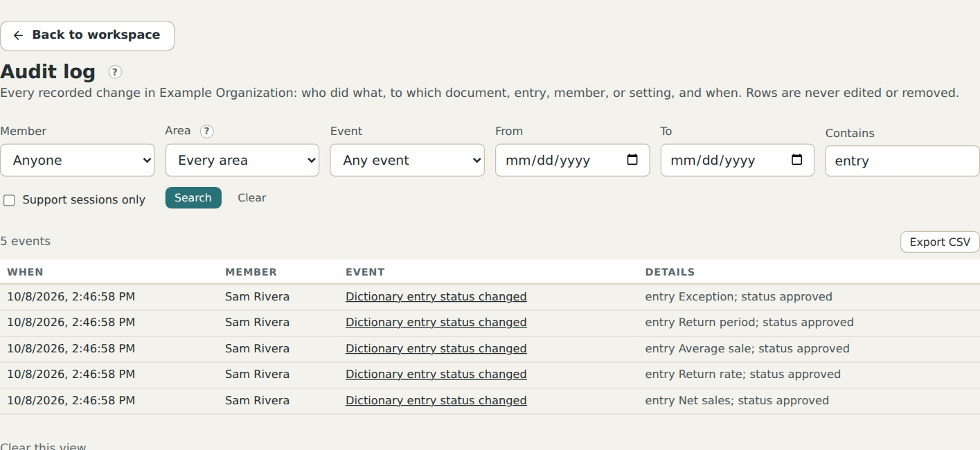This screenshot has height=450, width=980.
Task: Open the Event dropdown showing Any event
Action: click(407, 160)
